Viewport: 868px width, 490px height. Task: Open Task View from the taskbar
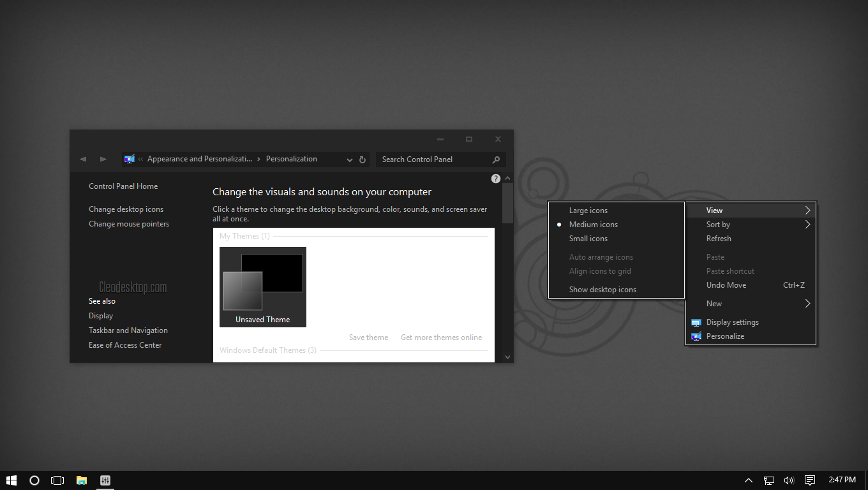(57, 480)
